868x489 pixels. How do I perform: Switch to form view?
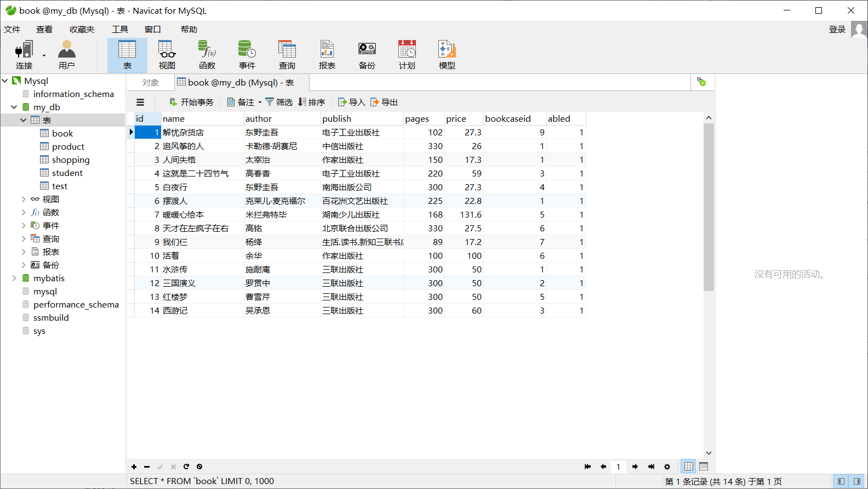[704, 467]
